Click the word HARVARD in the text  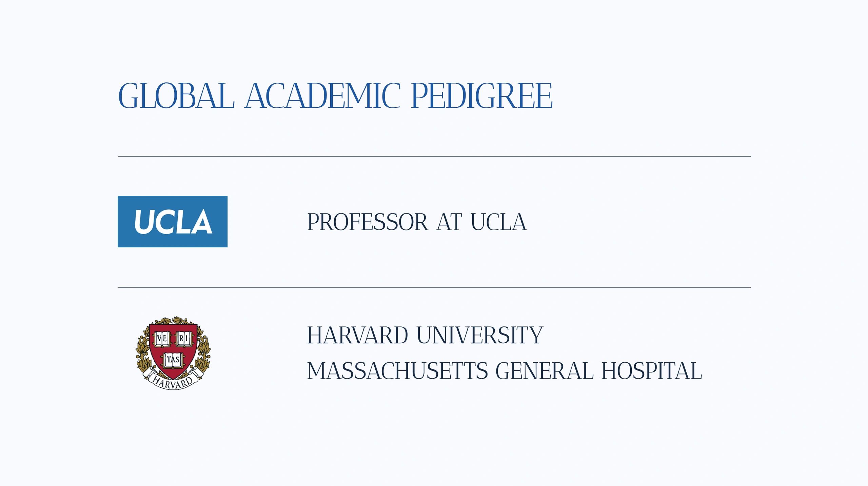click(x=357, y=336)
